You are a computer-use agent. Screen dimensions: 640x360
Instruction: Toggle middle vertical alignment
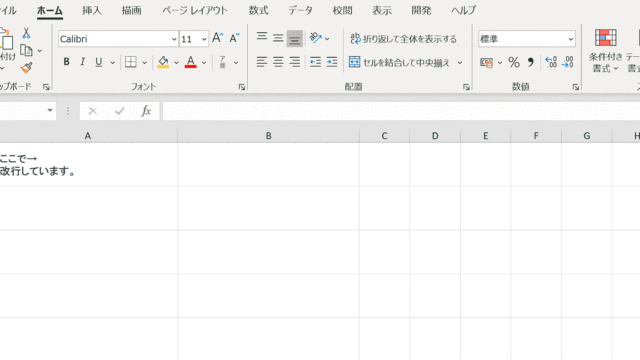[278, 38]
